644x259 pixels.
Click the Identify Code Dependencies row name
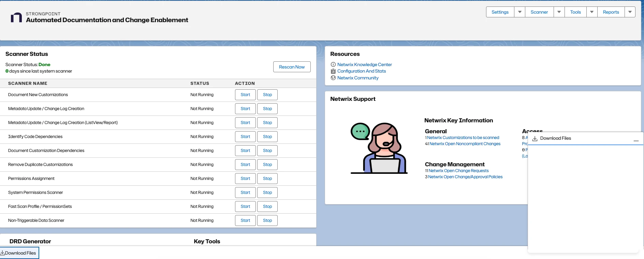35,137
